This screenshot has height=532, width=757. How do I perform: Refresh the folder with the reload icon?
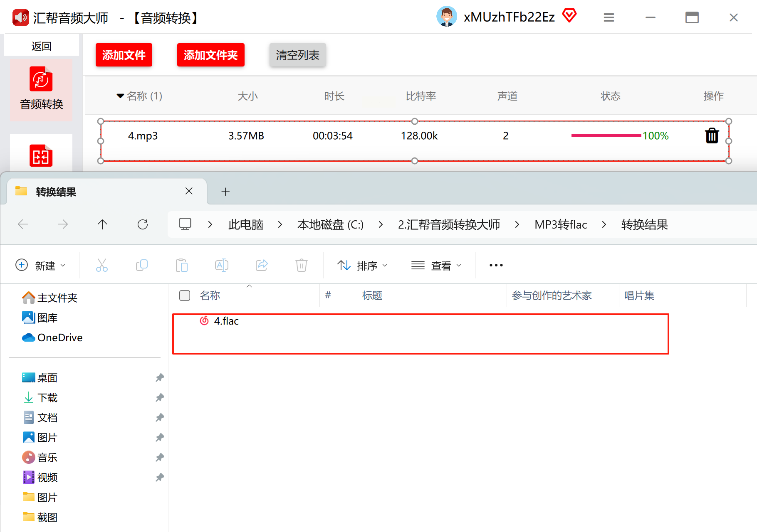click(x=143, y=224)
